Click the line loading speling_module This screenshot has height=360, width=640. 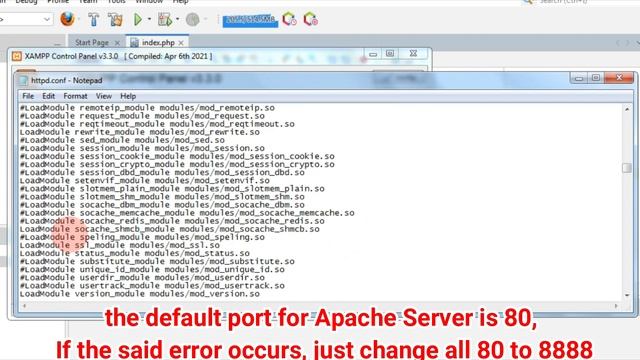click(x=142, y=237)
